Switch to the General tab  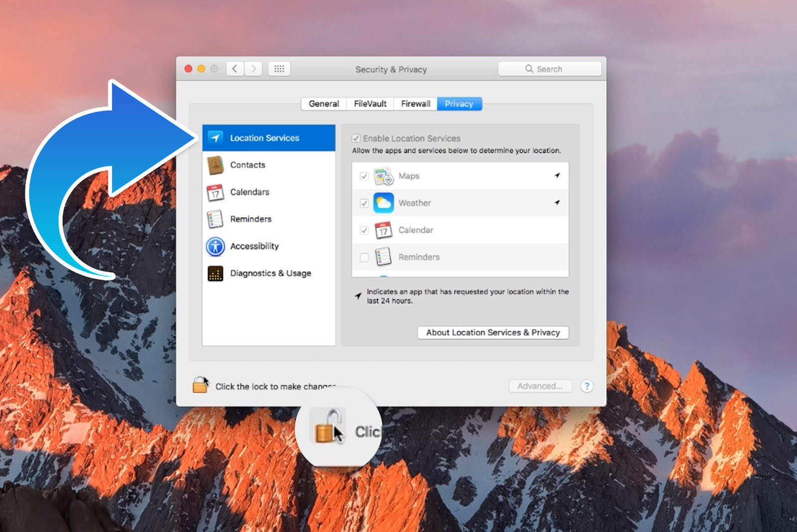(x=324, y=104)
